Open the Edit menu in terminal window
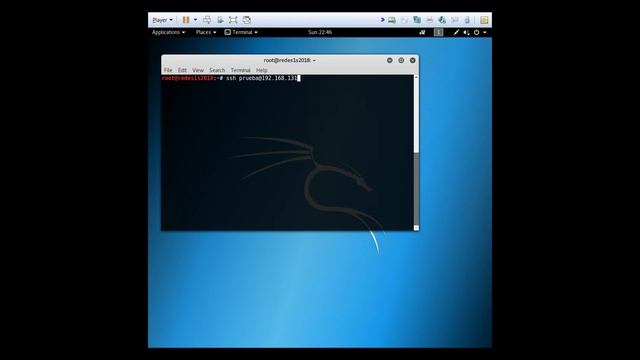This screenshot has height=360, width=640. (182, 70)
